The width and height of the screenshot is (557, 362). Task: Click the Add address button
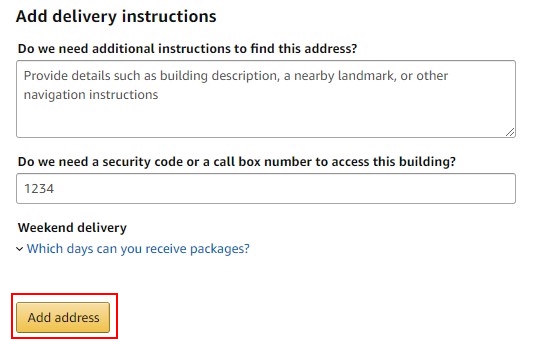[63, 317]
